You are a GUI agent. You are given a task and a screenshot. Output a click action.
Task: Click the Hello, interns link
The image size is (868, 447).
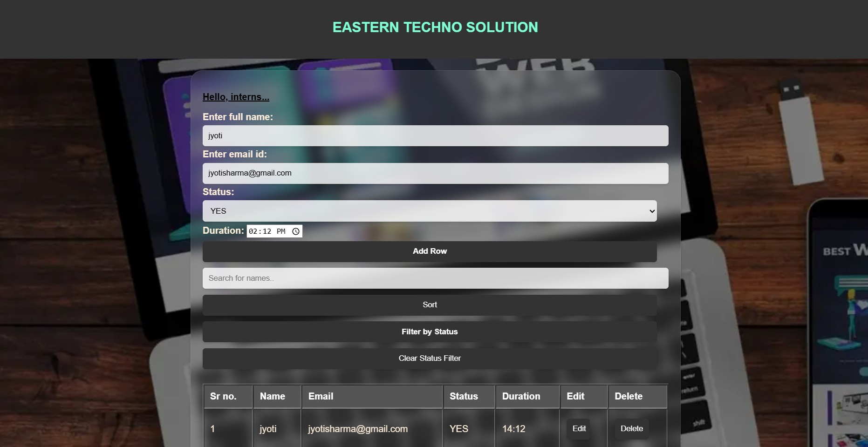coord(235,97)
